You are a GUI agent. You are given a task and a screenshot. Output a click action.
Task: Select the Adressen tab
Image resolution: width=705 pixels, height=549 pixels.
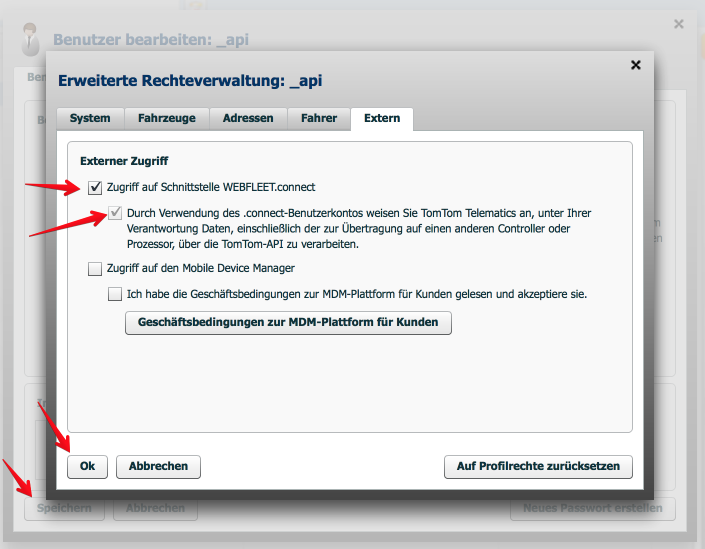[248, 118]
